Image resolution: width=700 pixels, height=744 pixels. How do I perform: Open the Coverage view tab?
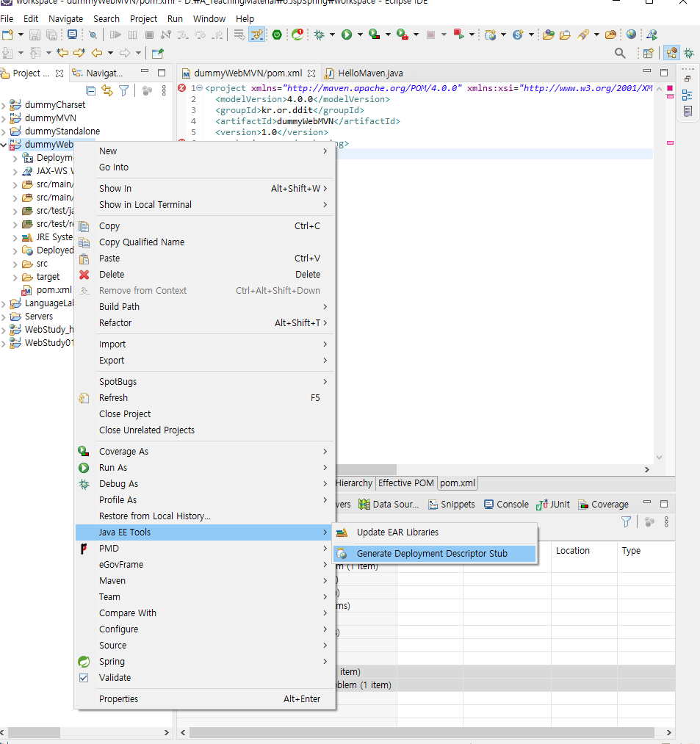[x=604, y=505]
